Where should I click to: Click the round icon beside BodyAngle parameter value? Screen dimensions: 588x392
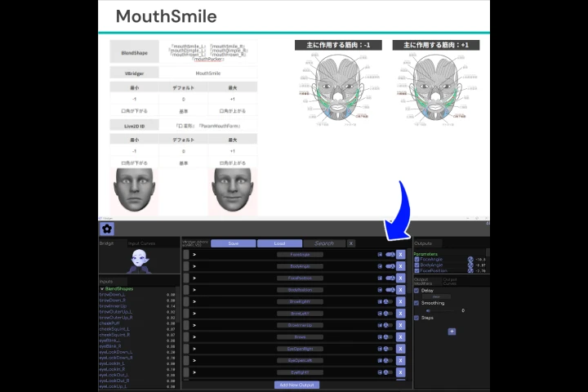tap(470, 265)
